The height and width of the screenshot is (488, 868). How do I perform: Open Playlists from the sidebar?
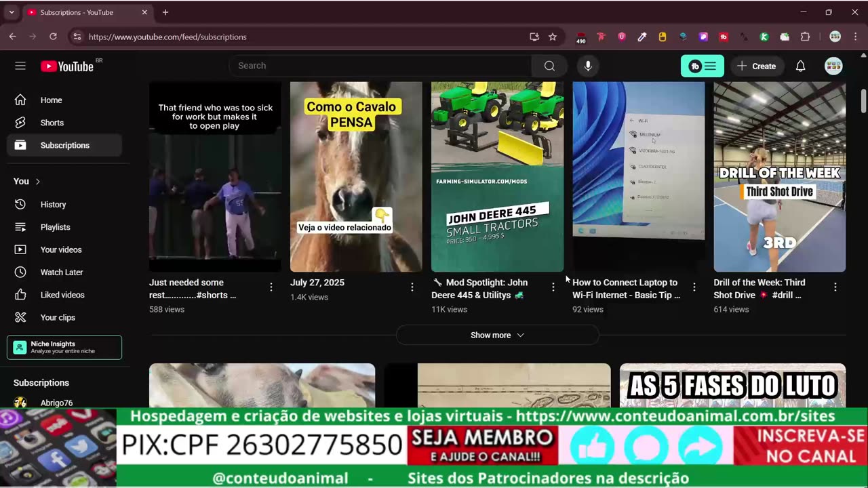(64, 227)
